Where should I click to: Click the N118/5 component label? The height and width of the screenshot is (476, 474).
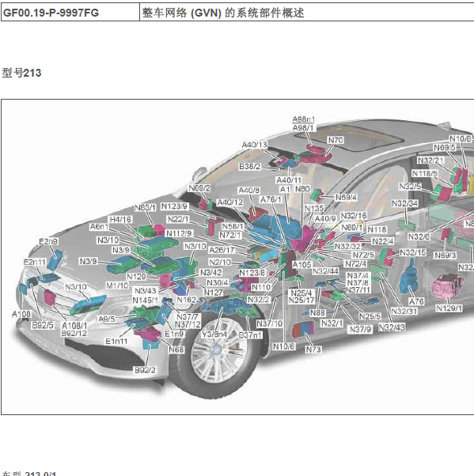425,174
